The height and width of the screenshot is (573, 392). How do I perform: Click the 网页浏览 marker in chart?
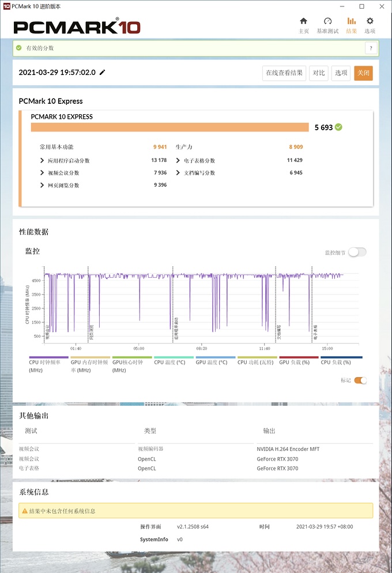91,332
